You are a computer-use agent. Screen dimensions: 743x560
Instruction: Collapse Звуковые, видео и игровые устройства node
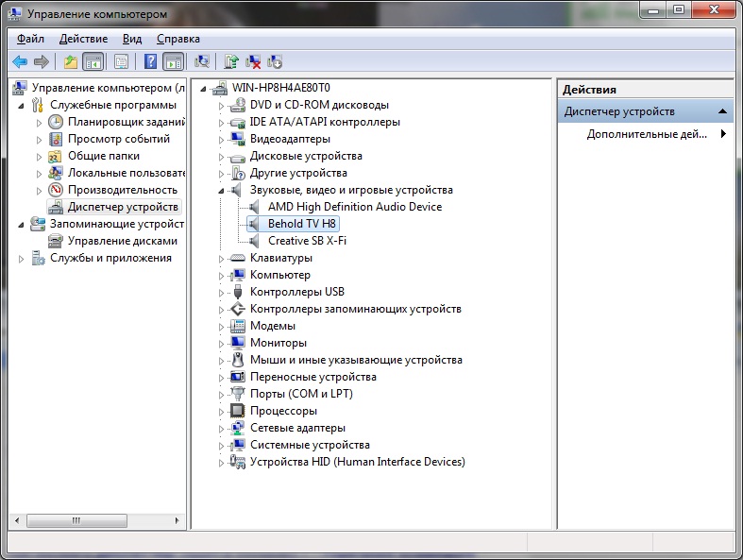click(x=223, y=191)
